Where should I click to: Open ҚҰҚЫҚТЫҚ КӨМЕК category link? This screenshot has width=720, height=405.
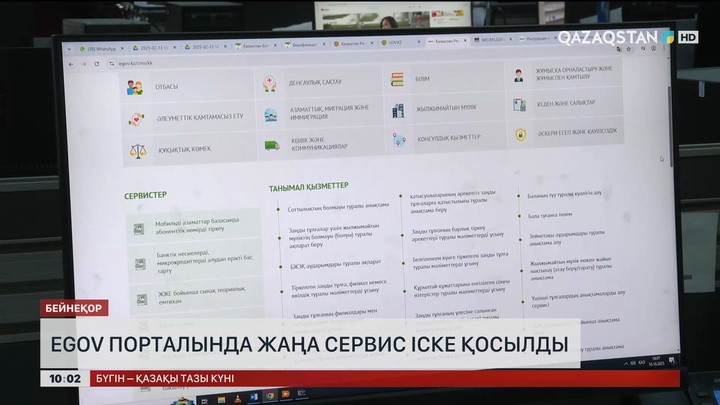click(185, 149)
